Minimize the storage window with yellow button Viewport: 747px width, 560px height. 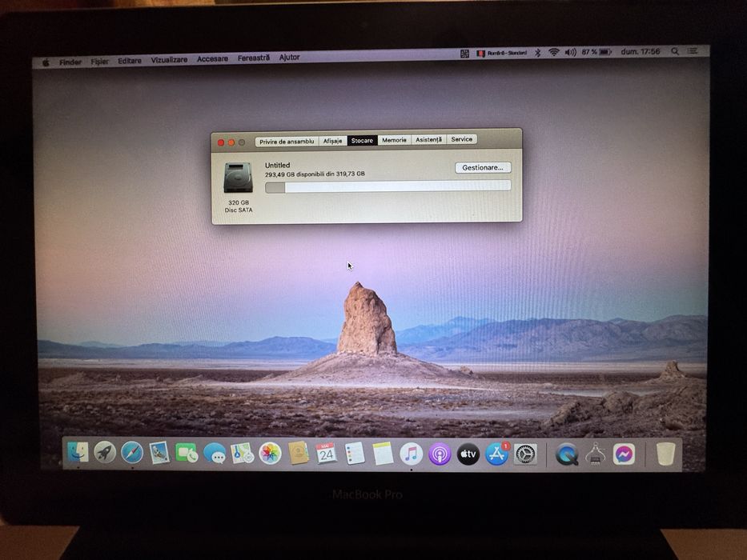[x=231, y=142]
